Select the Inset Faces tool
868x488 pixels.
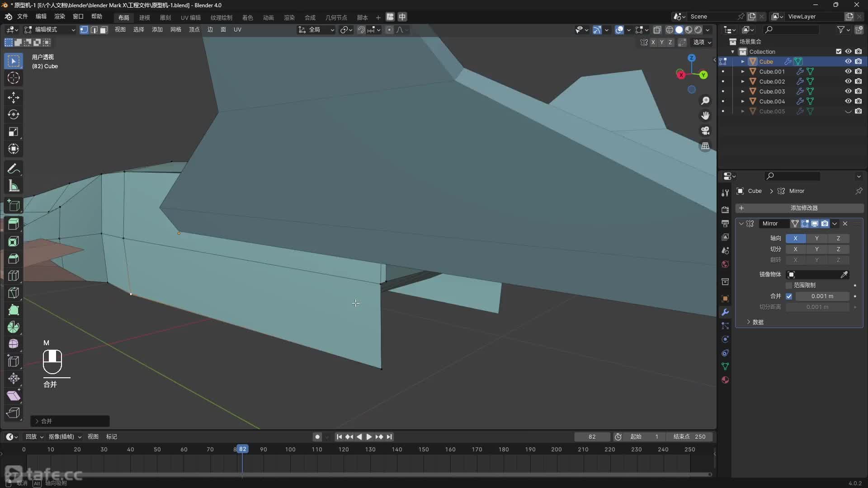(13, 242)
